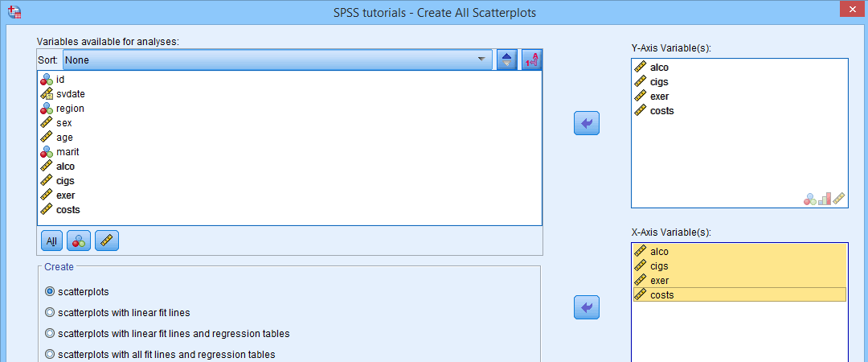This screenshot has height=362, width=868.
Task: Open the Sort dropdown showing None
Action: (277, 60)
